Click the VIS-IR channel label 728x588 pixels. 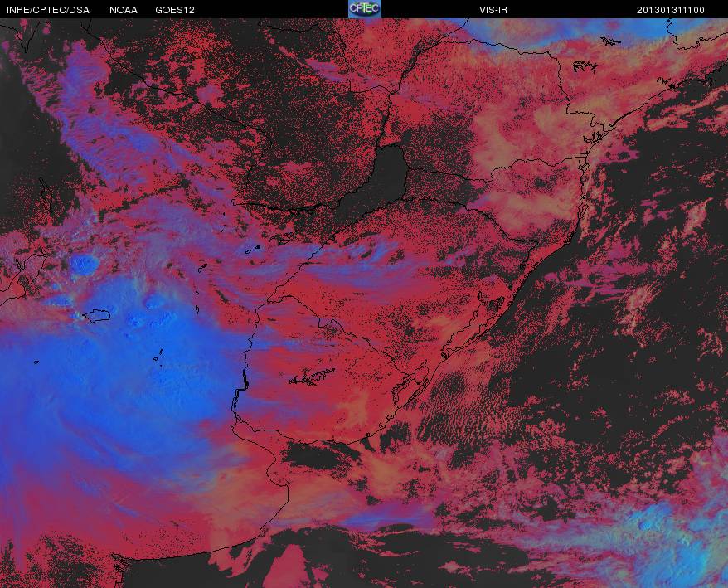pos(493,10)
